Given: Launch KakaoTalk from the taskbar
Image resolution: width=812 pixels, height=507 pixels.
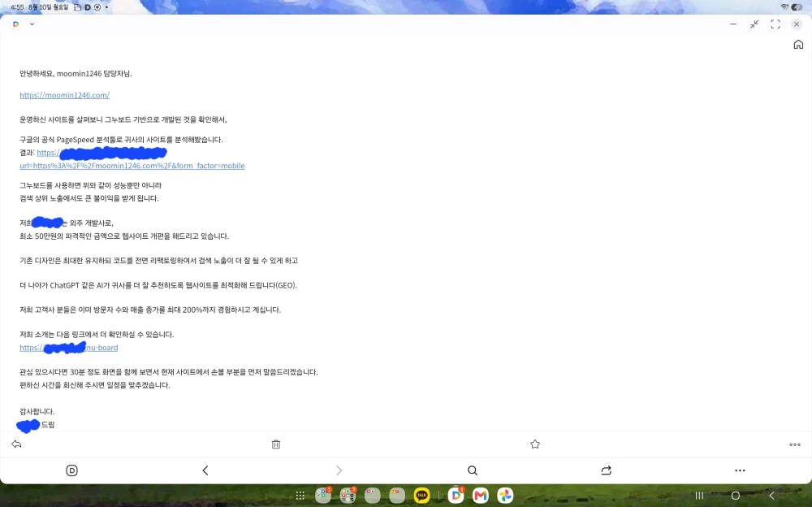Looking at the screenshot, I should pyautogui.click(x=422, y=496).
